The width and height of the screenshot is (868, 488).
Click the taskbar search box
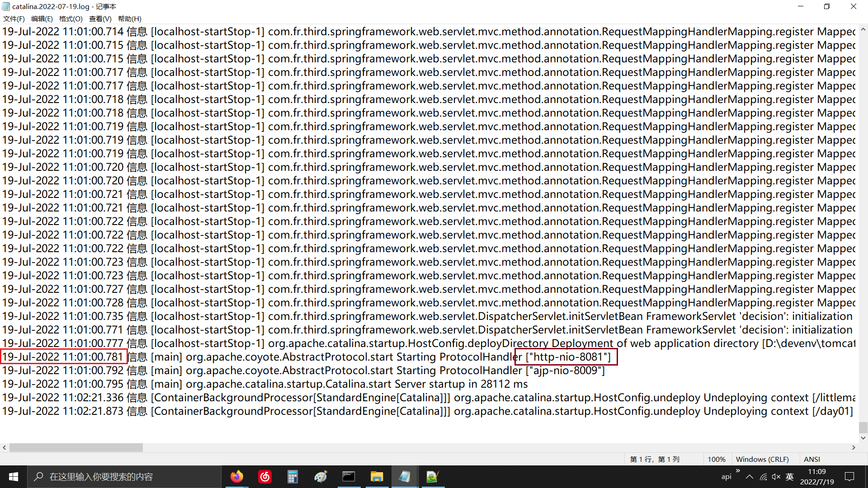tap(124, 477)
